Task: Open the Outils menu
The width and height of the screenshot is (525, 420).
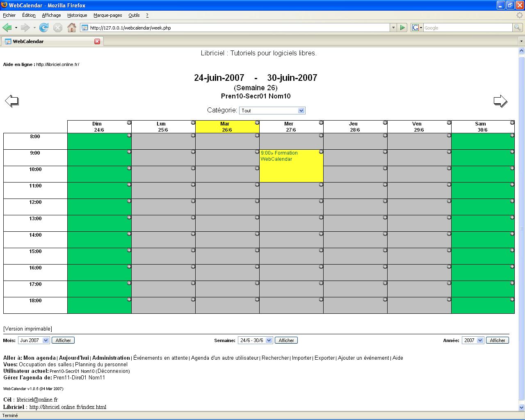Action: pyautogui.click(x=134, y=15)
